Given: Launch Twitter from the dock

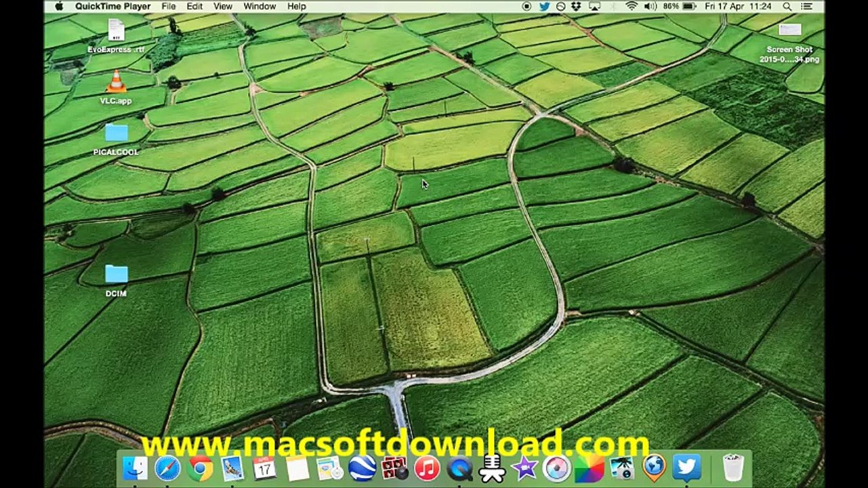Looking at the screenshot, I should [687, 468].
